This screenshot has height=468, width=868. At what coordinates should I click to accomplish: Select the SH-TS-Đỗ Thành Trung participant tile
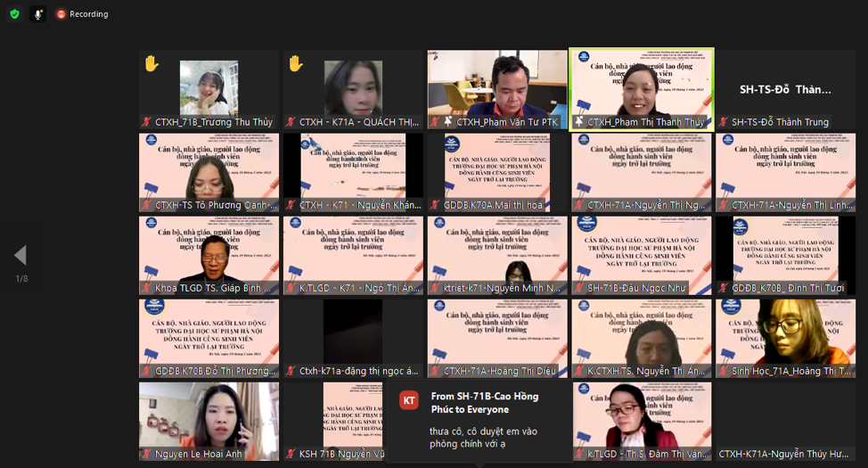(x=785, y=89)
